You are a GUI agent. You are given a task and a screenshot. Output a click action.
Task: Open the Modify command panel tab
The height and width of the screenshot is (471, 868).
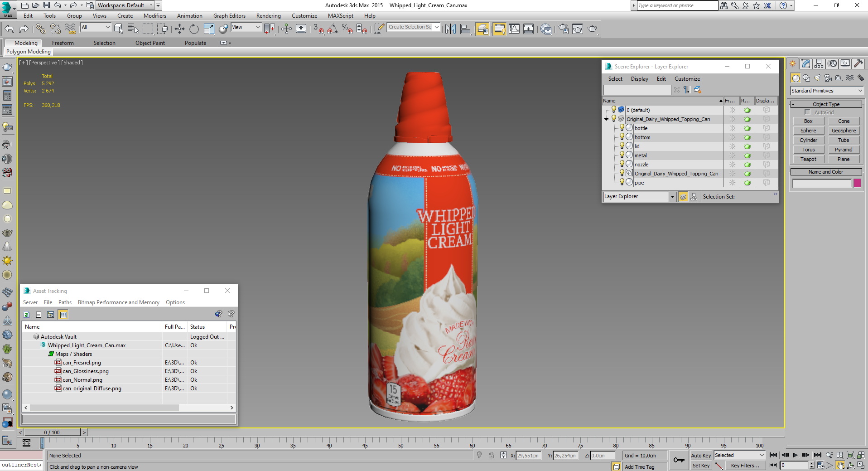[x=805, y=64]
